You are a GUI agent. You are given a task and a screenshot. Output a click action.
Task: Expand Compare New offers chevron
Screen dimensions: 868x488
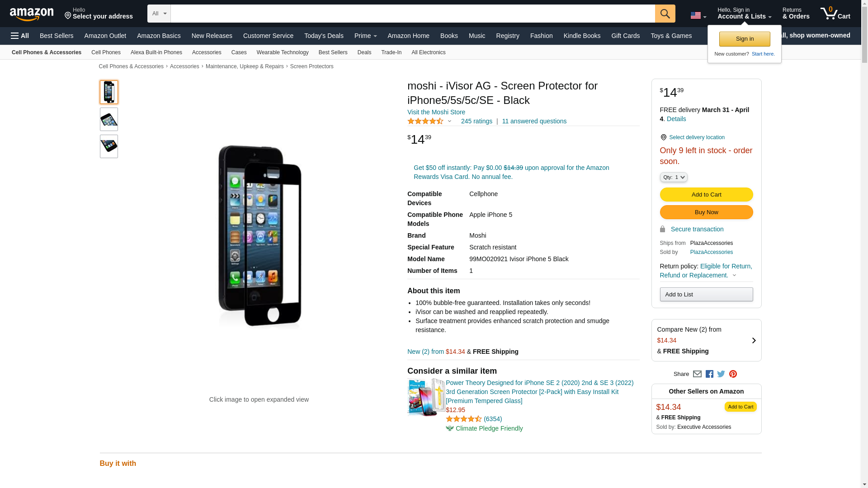[x=754, y=340]
